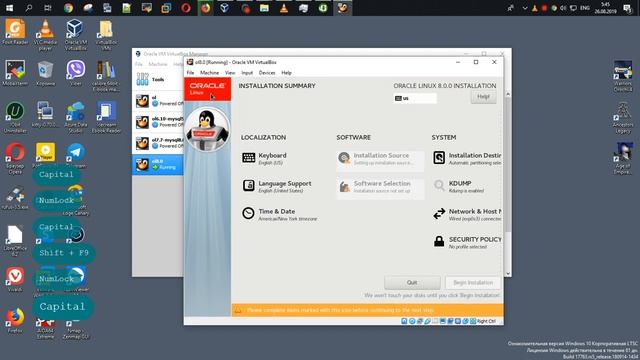640x360 pixels.
Task: Open Time & Date settings
Action: (280, 214)
